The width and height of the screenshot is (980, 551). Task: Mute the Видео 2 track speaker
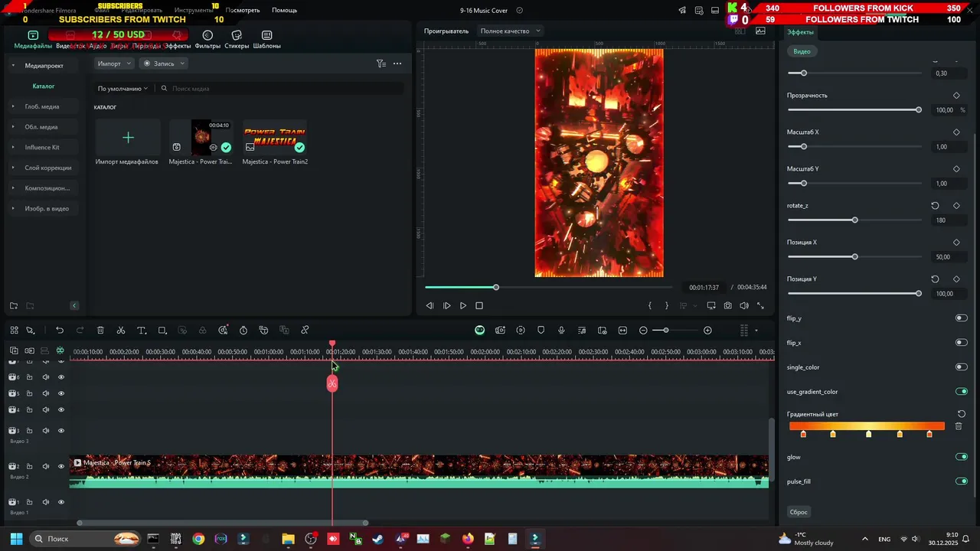45,466
